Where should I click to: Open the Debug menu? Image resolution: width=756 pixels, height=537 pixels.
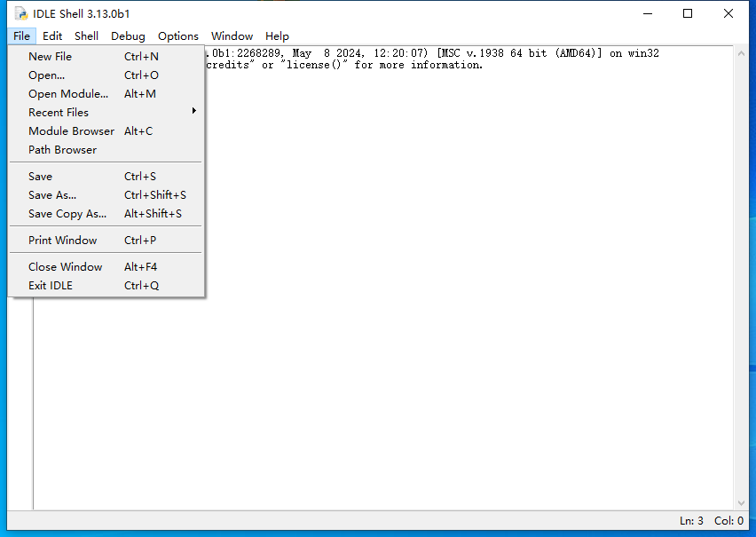128,36
